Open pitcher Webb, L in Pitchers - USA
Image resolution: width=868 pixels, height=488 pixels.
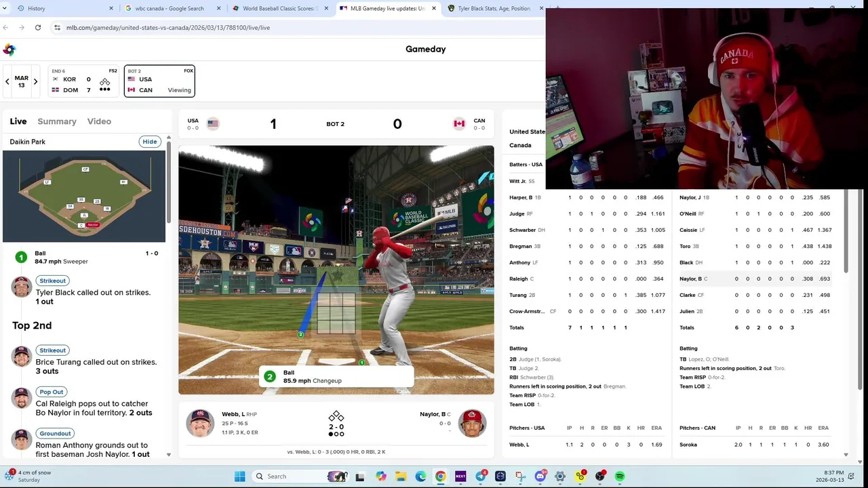pos(519,445)
